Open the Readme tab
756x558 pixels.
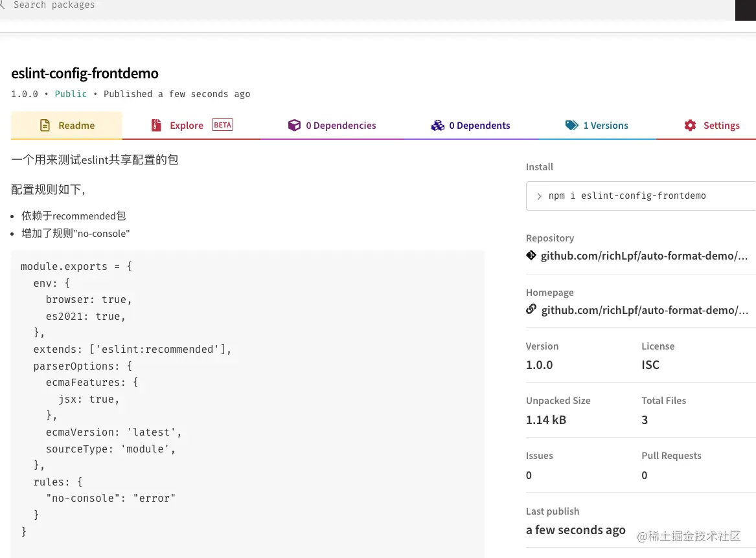[67, 126]
